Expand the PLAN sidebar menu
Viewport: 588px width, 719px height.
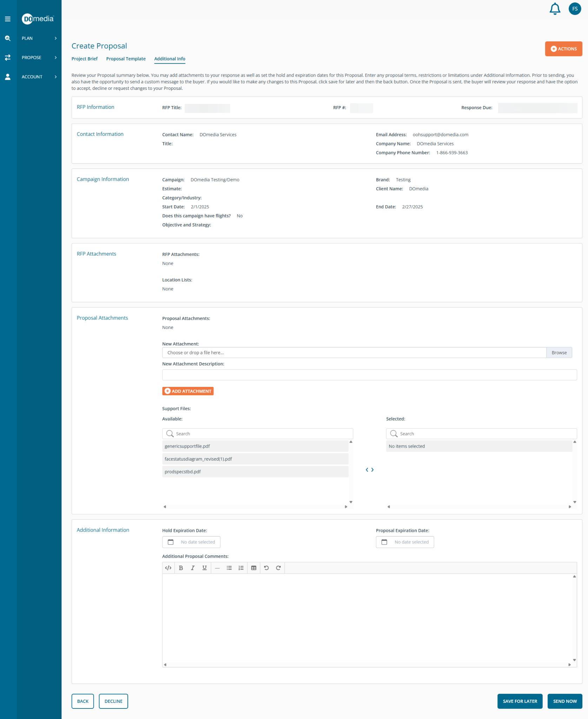[x=39, y=38]
